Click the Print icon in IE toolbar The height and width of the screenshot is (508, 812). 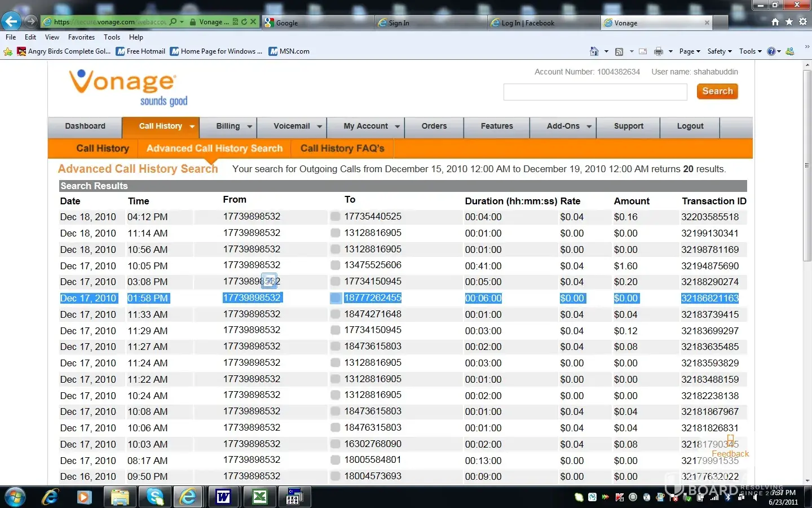(x=658, y=51)
